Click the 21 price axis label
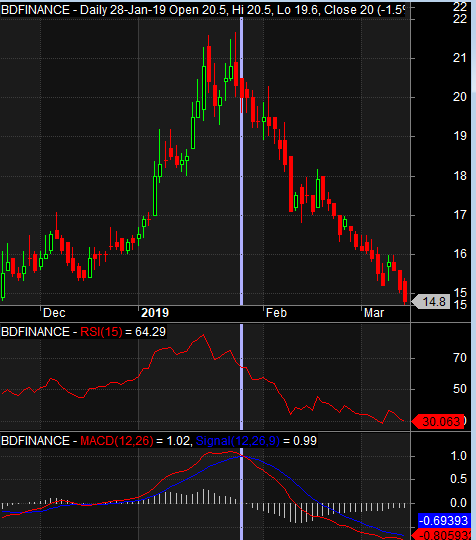This screenshot has width=476, height=540. click(x=459, y=58)
